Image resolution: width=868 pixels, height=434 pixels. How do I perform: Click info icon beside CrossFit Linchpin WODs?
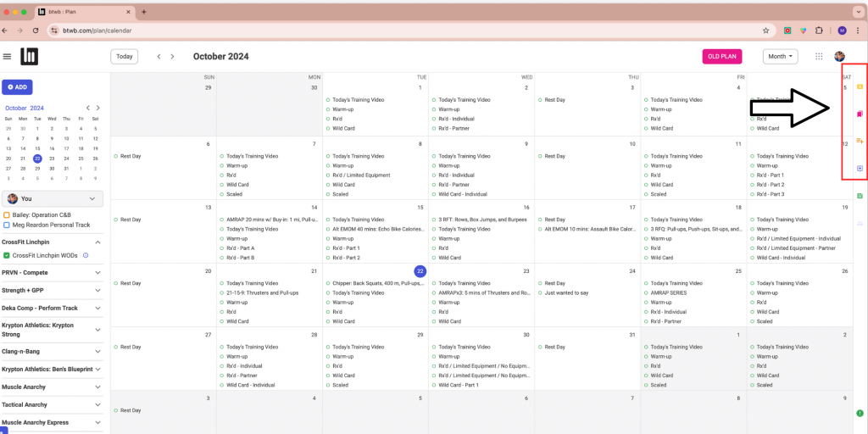pos(86,255)
